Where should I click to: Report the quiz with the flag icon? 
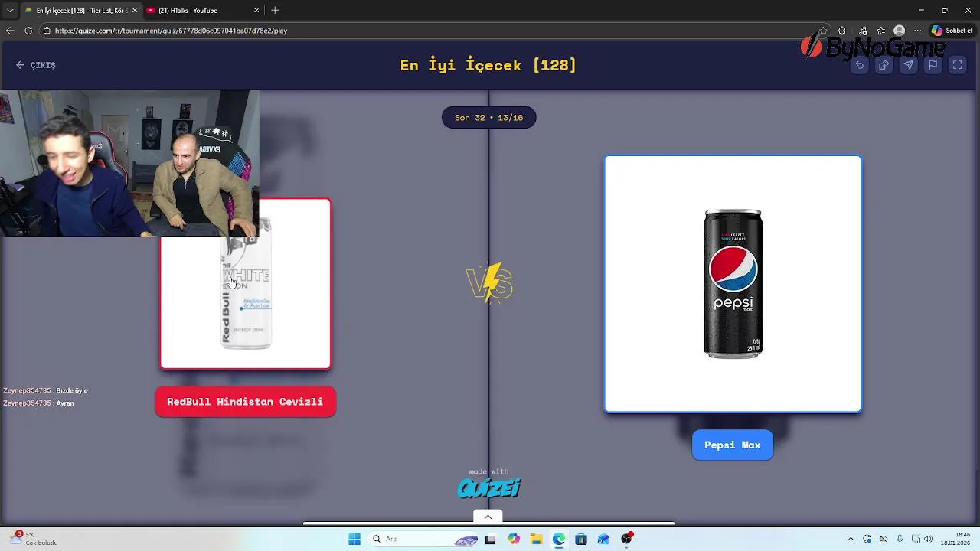[933, 65]
